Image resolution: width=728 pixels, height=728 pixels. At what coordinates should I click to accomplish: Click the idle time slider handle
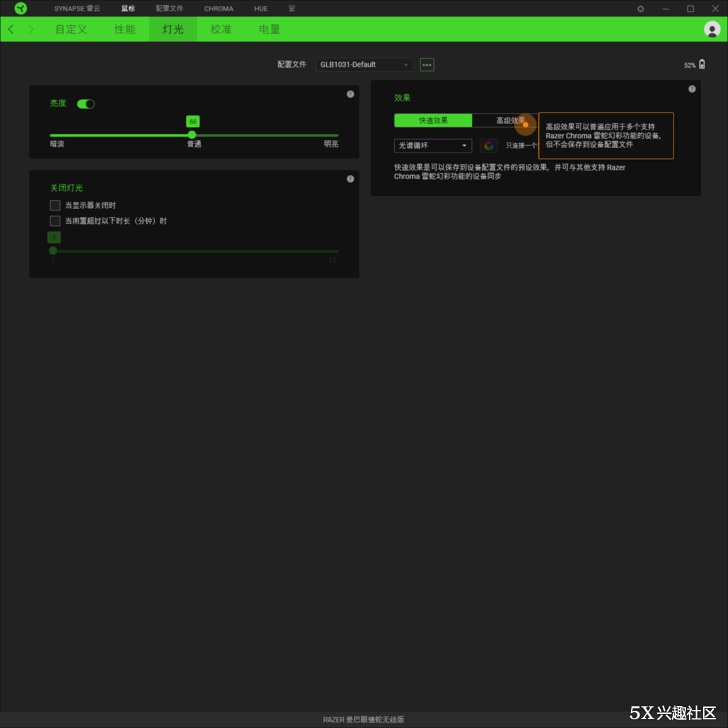point(53,251)
